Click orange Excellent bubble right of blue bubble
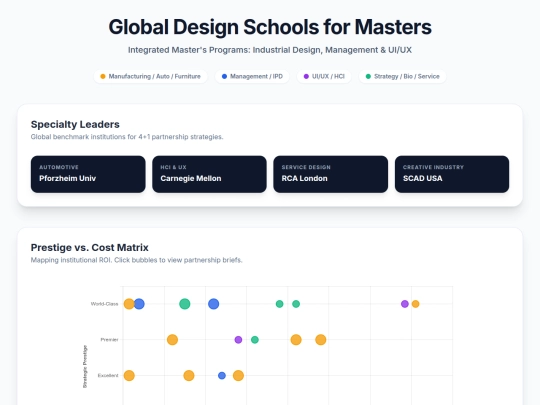 238,375
